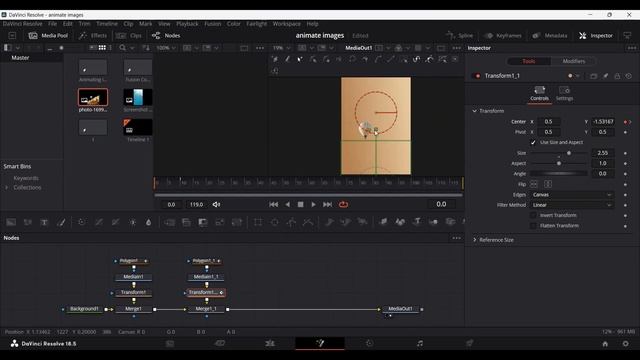Open the Nodes panel three-dot options menu

456,238
